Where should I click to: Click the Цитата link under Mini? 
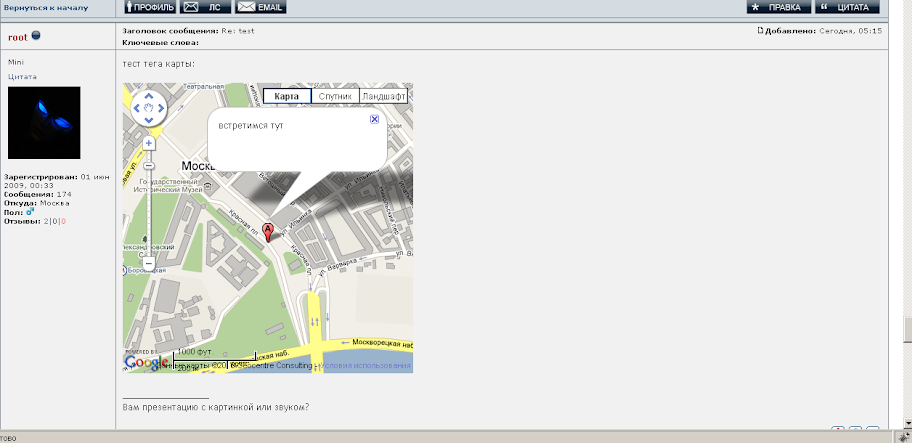click(x=22, y=76)
